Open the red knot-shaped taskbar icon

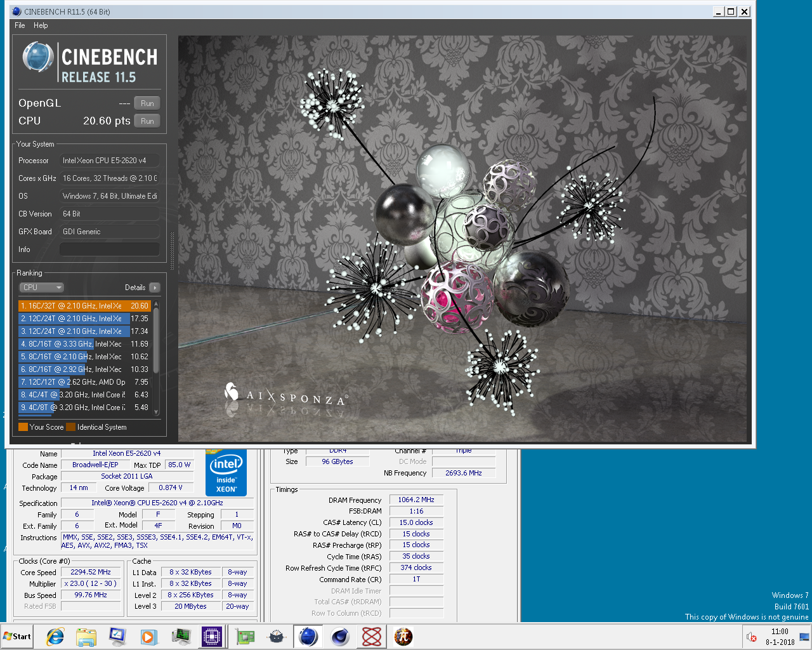(372, 636)
